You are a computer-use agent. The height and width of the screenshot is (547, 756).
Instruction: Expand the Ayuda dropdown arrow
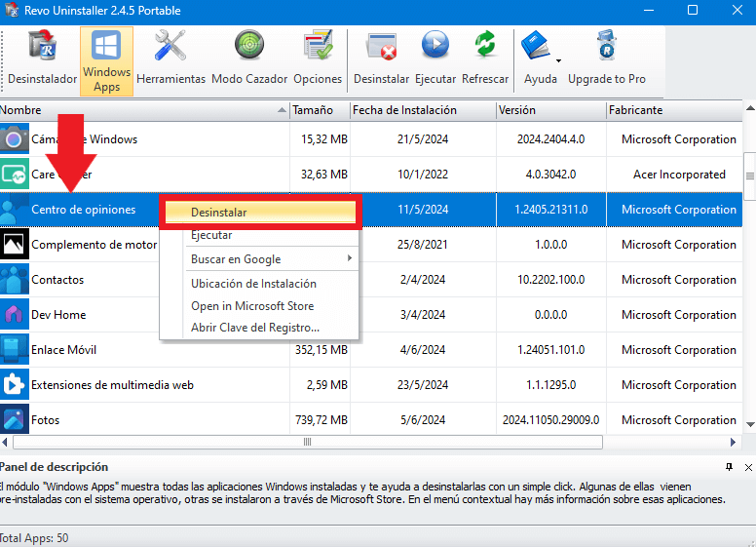558,60
